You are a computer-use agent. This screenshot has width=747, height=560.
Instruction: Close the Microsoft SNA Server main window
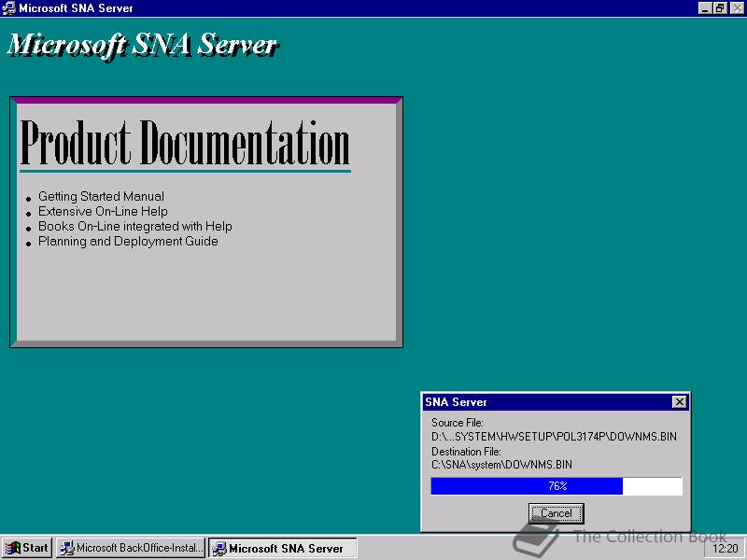coord(736,8)
